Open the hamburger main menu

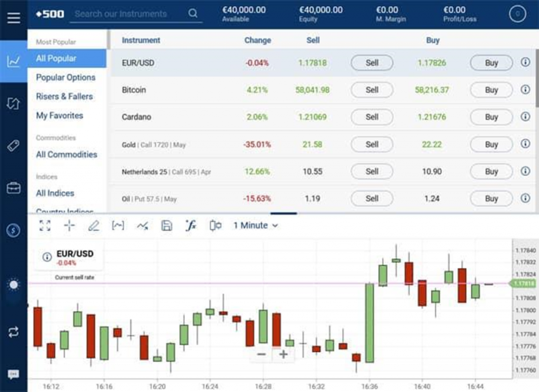(x=13, y=17)
